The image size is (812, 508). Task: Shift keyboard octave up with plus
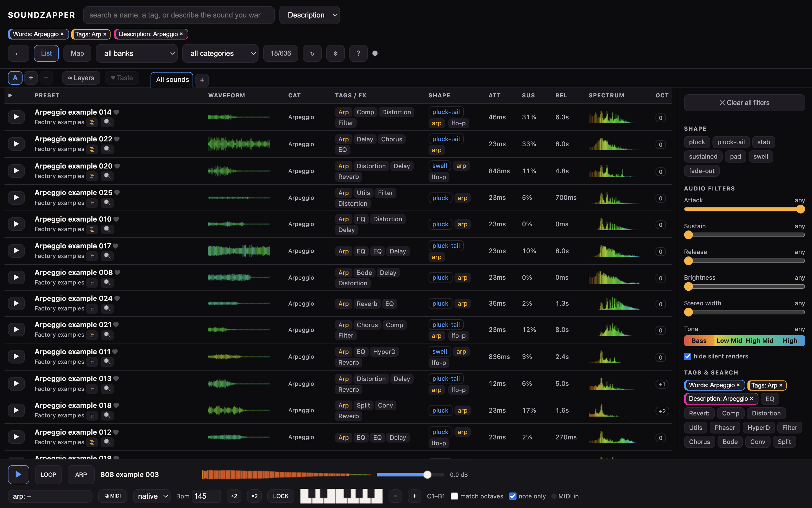point(414,496)
